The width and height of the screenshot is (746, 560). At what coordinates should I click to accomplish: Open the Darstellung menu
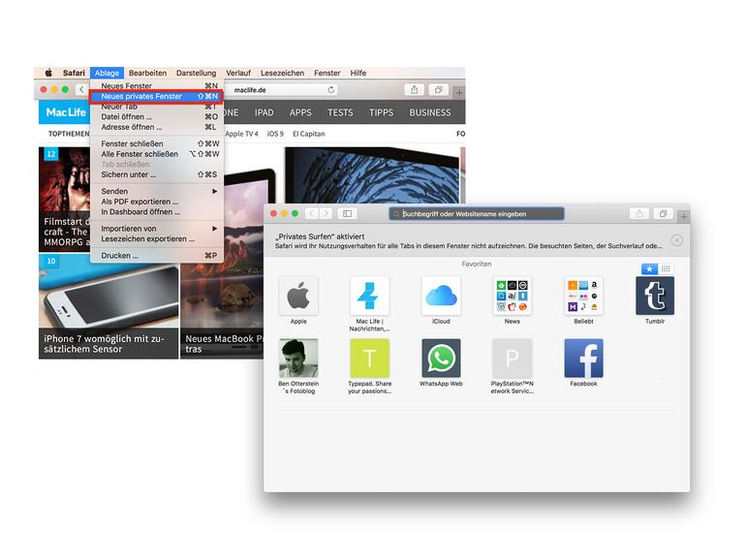(x=196, y=73)
